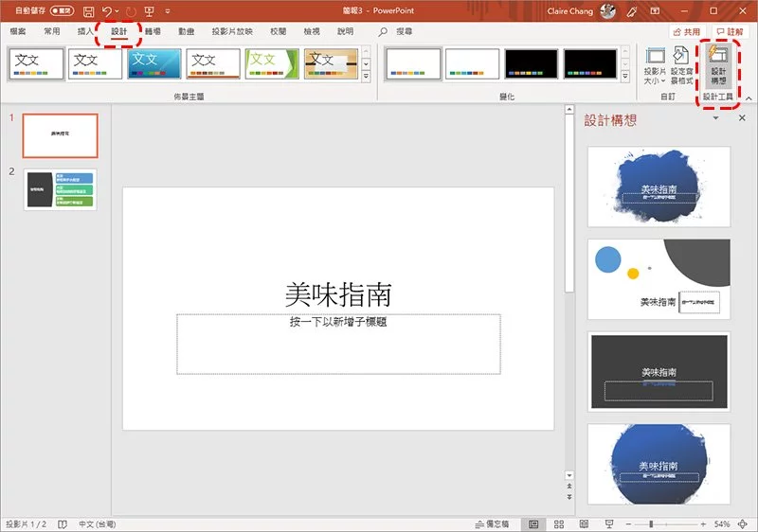
Task: Click the 美味指南 title on slide
Action: click(338, 294)
